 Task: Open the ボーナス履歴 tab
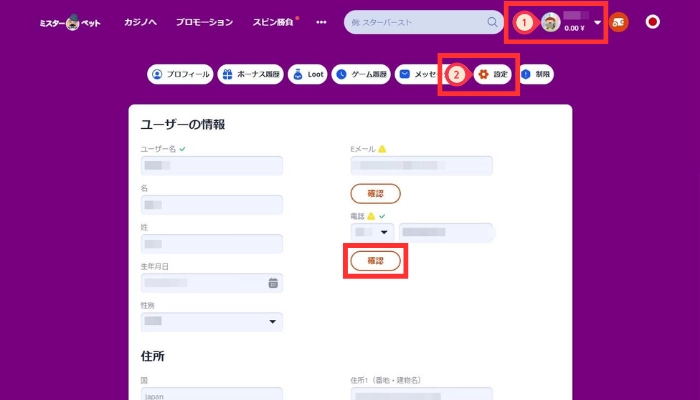(x=250, y=74)
